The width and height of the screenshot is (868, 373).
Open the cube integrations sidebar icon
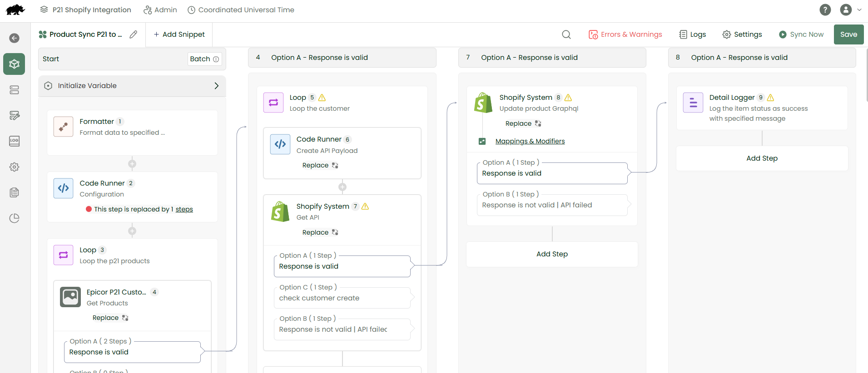(14, 64)
